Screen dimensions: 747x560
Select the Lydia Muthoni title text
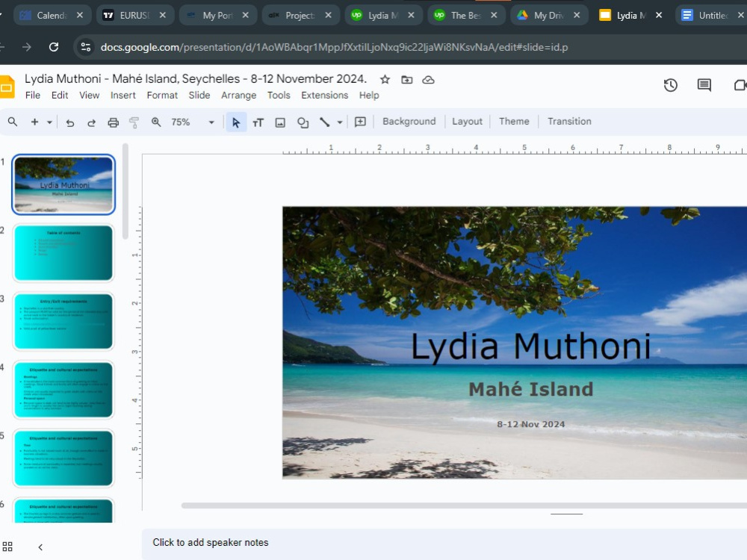530,346
